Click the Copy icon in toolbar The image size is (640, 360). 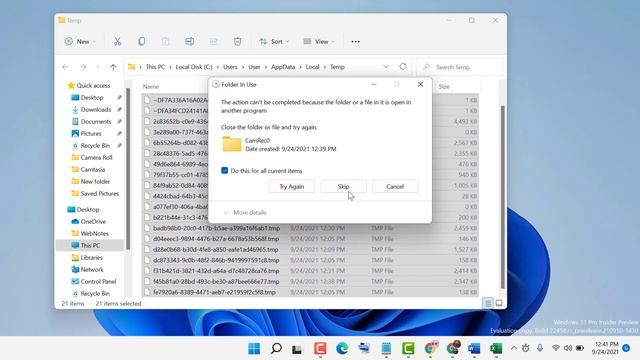point(141,41)
